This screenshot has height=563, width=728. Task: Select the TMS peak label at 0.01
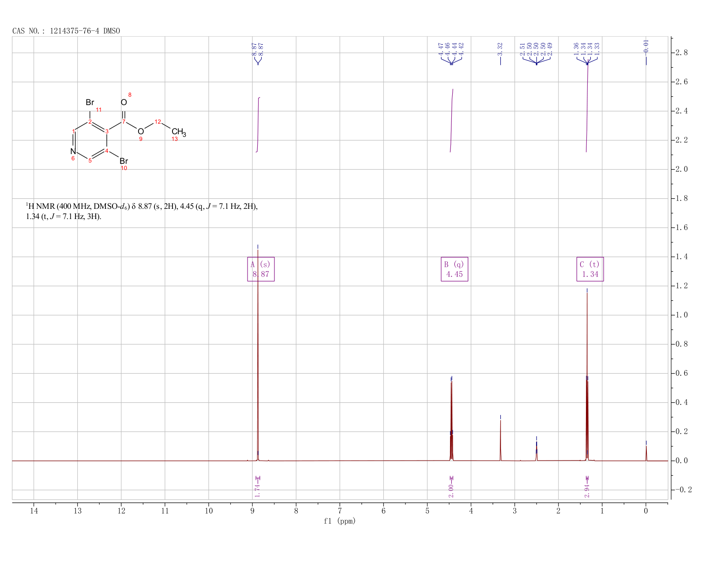(x=646, y=46)
